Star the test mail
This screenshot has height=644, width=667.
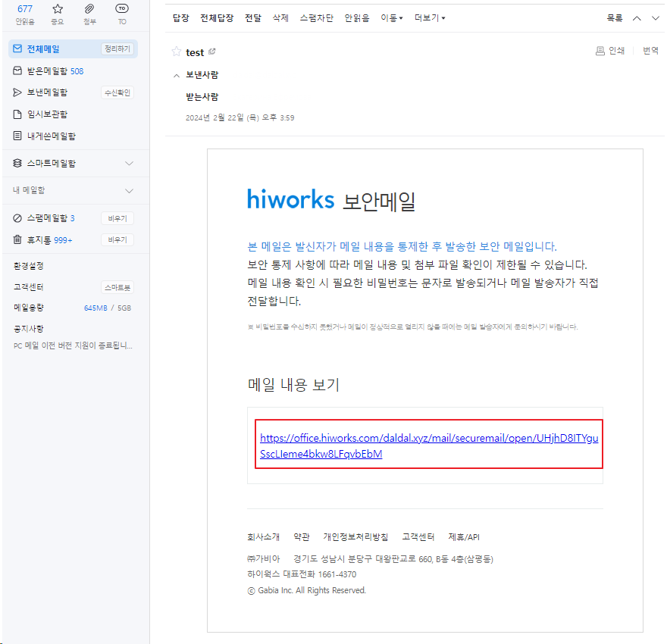(x=176, y=52)
